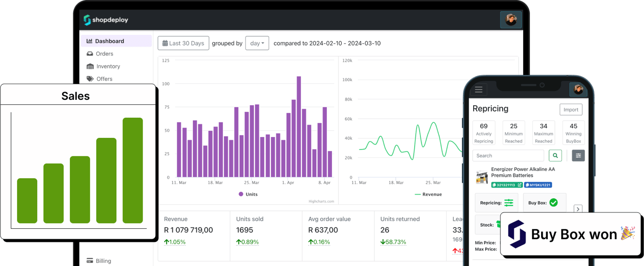The height and width of the screenshot is (266, 644).
Task: Click the repricing Search input field
Action: [x=508, y=155]
